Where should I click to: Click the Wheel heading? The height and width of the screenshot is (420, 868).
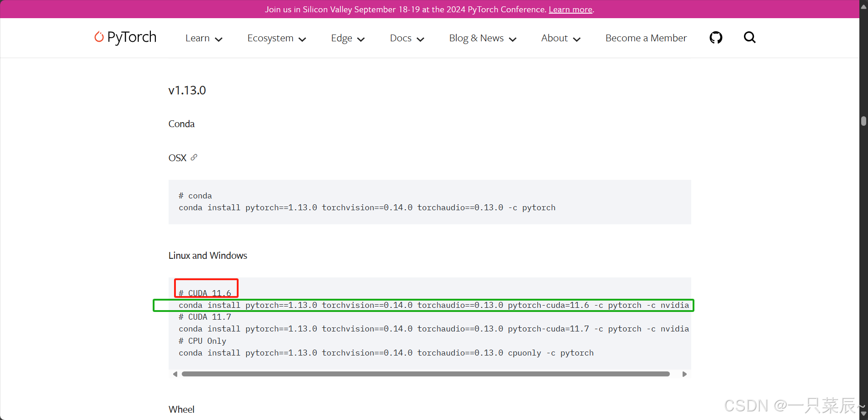[x=181, y=410]
